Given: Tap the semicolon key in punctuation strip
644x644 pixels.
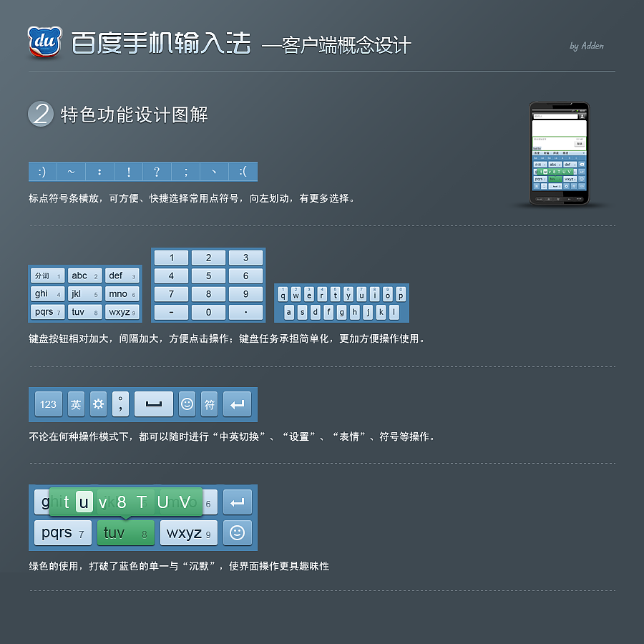Looking at the screenshot, I should [185, 172].
